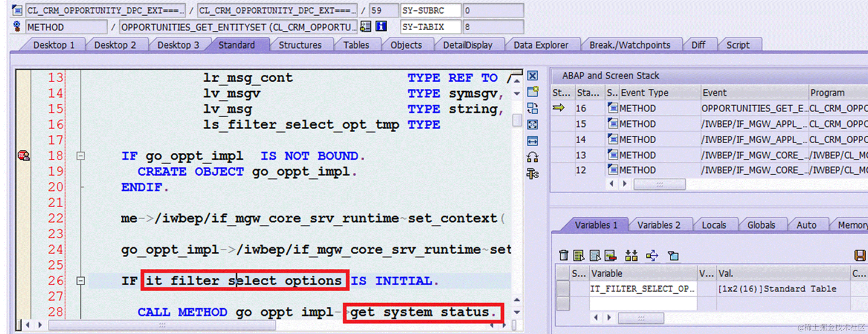
Task: Switch to the Globals tab
Action: pos(761,225)
